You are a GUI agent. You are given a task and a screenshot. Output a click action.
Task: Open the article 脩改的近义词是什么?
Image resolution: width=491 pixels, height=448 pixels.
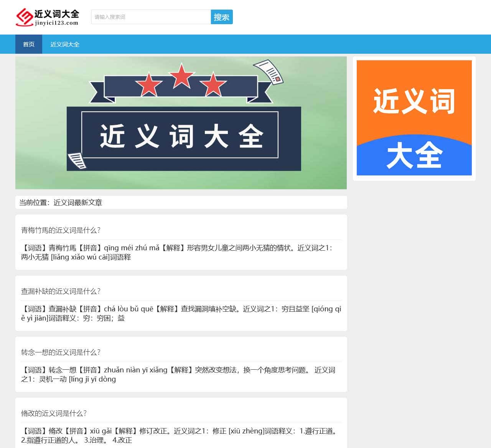[54, 413]
